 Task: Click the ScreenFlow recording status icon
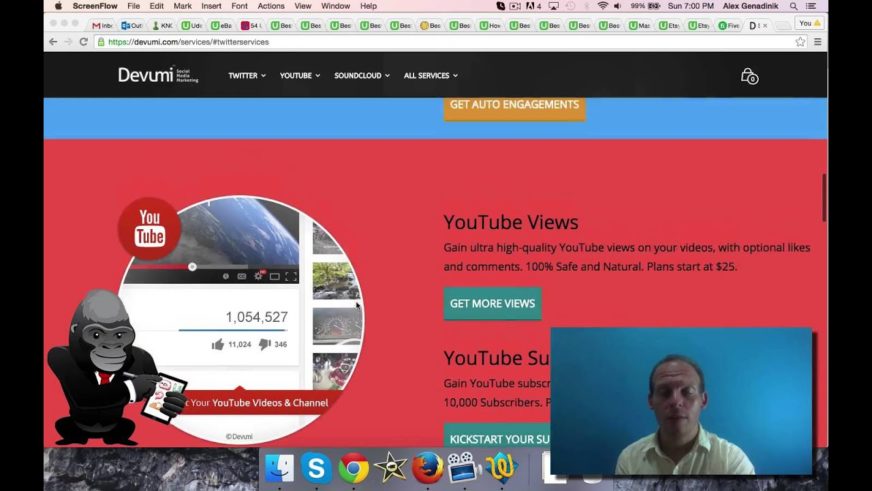(515, 6)
